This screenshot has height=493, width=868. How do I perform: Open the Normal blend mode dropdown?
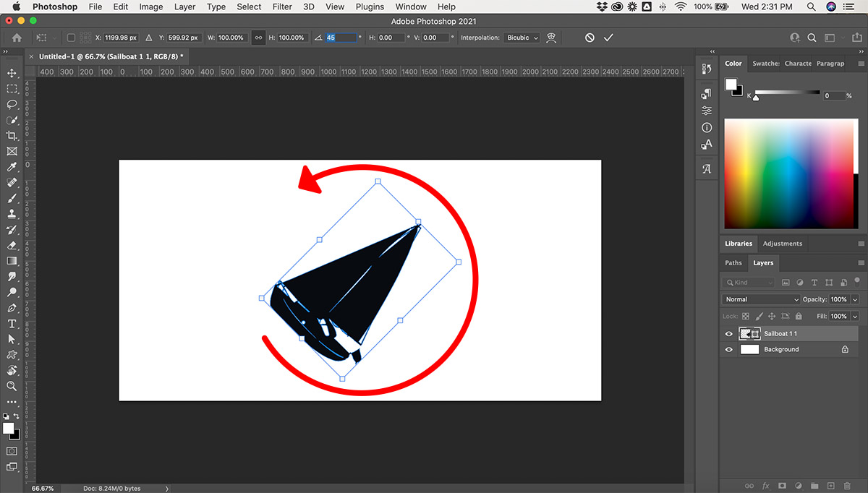click(x=761, y=299)
